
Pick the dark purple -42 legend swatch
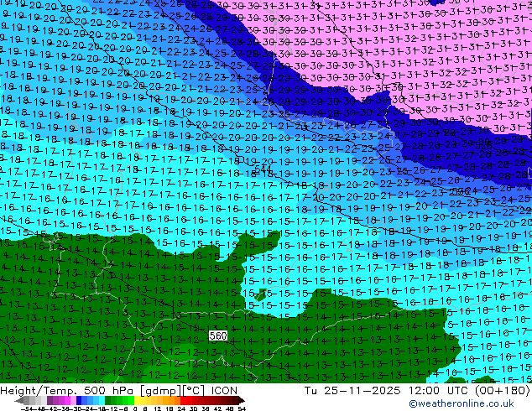(x=50, y=400)
